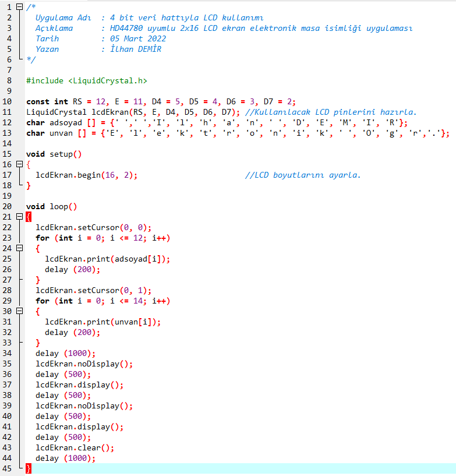456x476 pixels.
Task: Click 'delay (200);' on line 26
Action: pos(73,270)
